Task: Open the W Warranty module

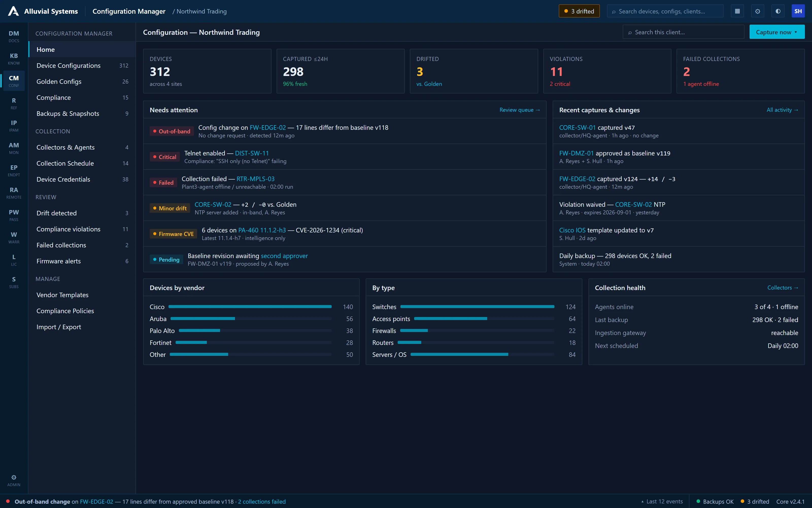Action: 14,237
